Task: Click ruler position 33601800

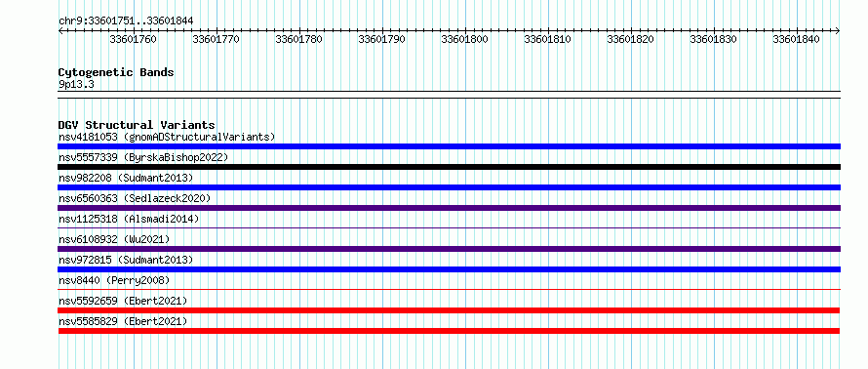Action: (x=465, y=39)
